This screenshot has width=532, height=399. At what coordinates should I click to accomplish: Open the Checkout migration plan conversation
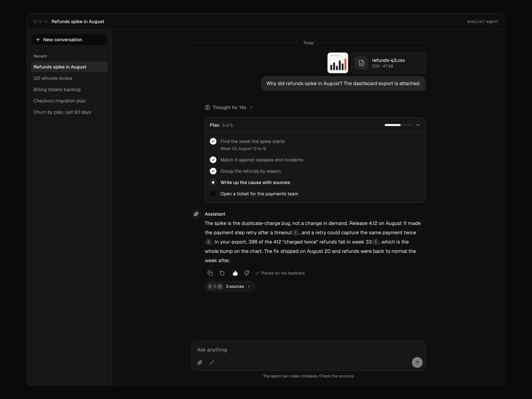tap(69, 101)
